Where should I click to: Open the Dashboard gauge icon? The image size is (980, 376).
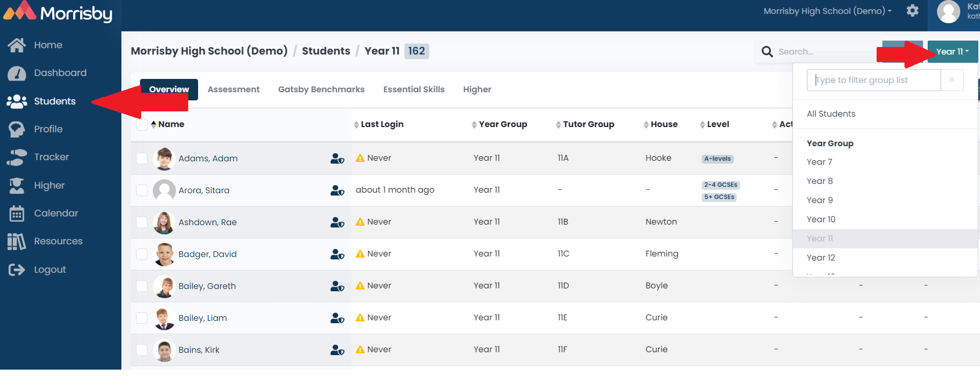pos(17,73)
